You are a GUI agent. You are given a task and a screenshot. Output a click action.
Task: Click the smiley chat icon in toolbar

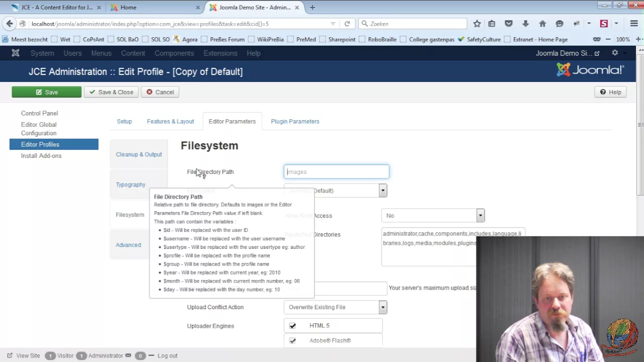click(x=559, y=24)
